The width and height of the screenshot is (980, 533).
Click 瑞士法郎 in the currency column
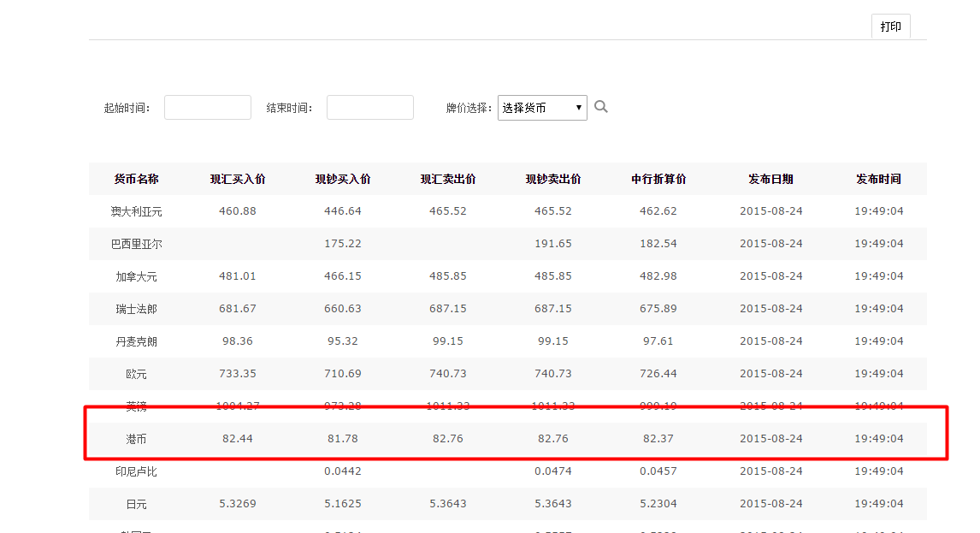coord(136,309)
